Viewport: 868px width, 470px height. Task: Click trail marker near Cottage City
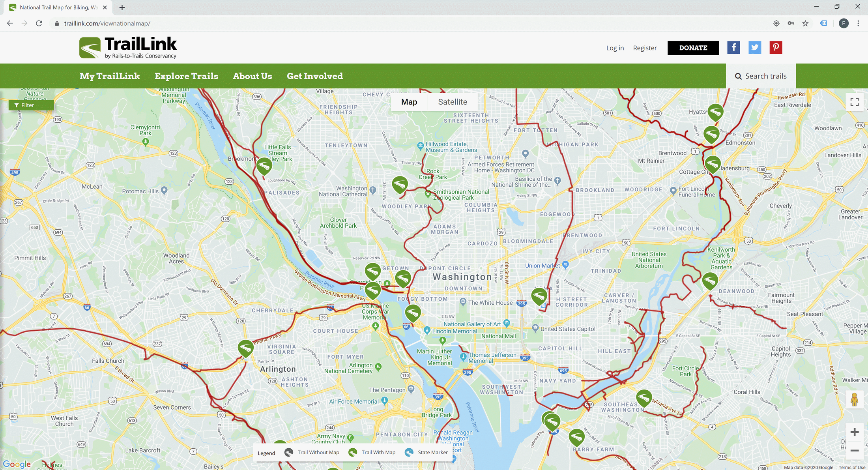713,164
